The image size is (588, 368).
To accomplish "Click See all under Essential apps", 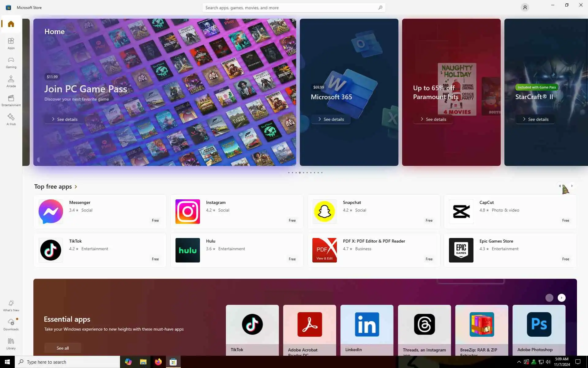I will (62, 348).
